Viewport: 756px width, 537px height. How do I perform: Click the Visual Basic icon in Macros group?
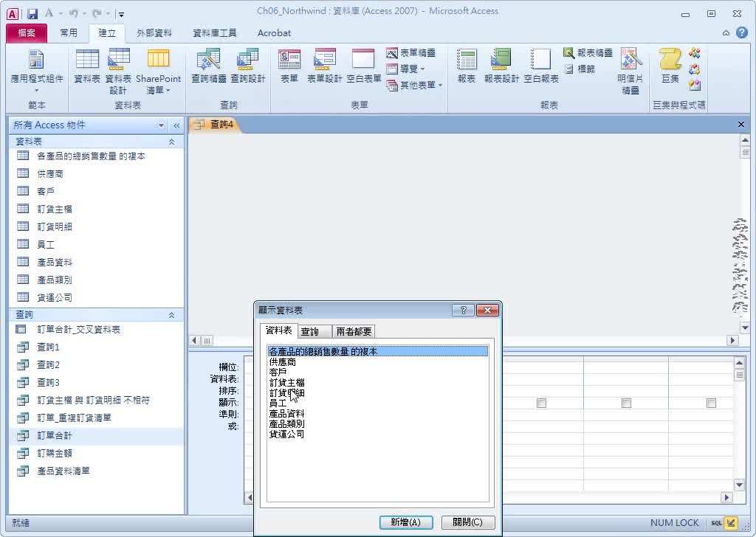[x=695, y=86]
